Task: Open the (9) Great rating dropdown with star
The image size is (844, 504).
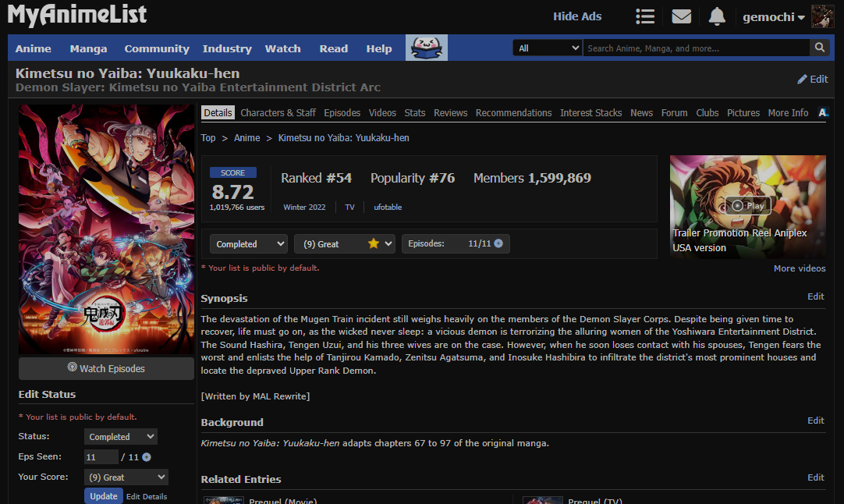Action: 345,244
